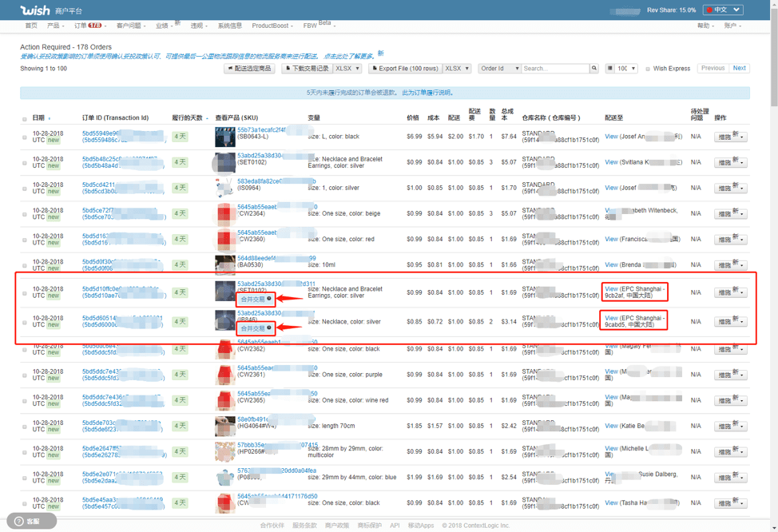
Task: Open 商户政策 link in footer
Action: click(337, 526)
